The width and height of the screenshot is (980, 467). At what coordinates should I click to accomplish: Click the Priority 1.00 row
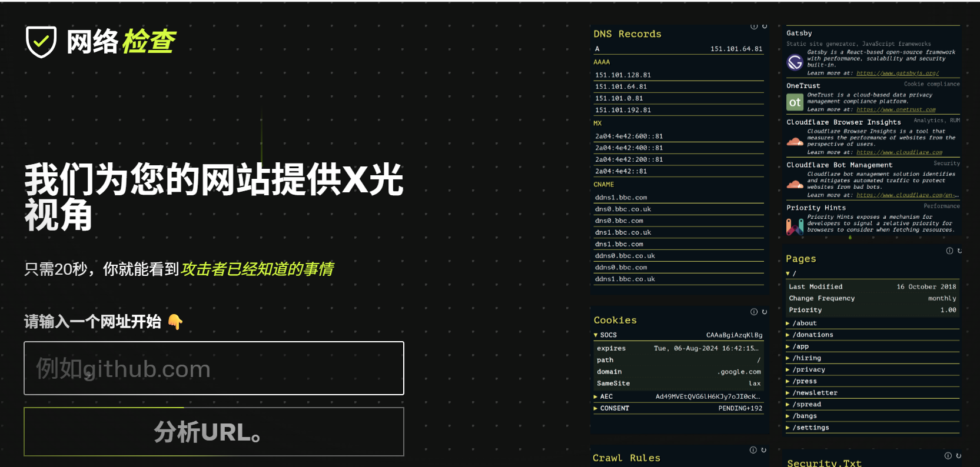872,310
